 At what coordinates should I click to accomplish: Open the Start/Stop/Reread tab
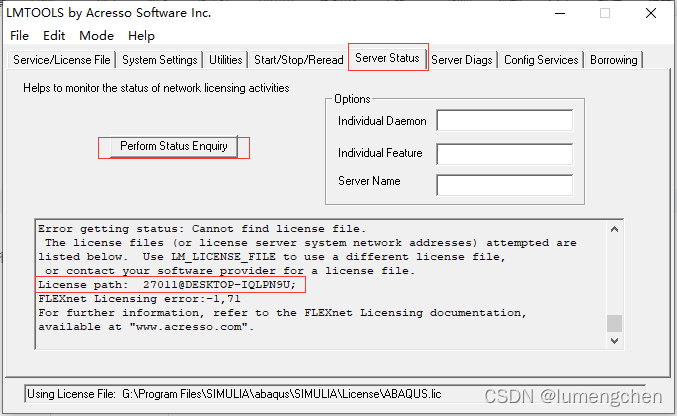[297, 60]
